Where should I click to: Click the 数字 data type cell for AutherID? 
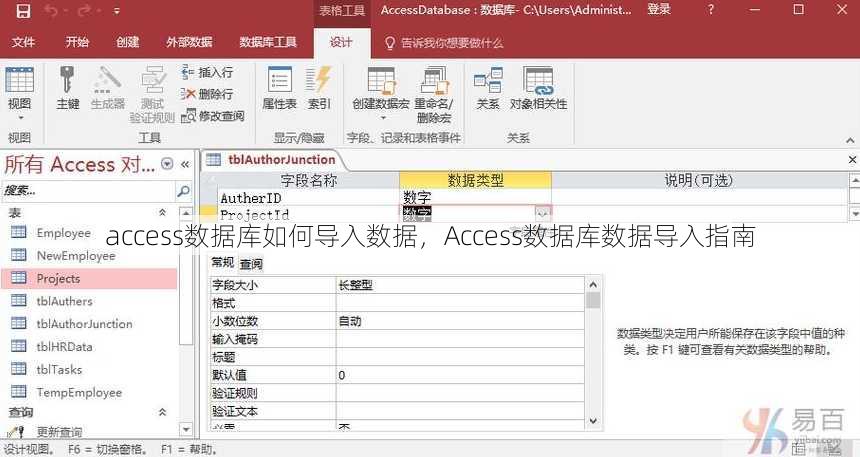click(x=475, y=198)
